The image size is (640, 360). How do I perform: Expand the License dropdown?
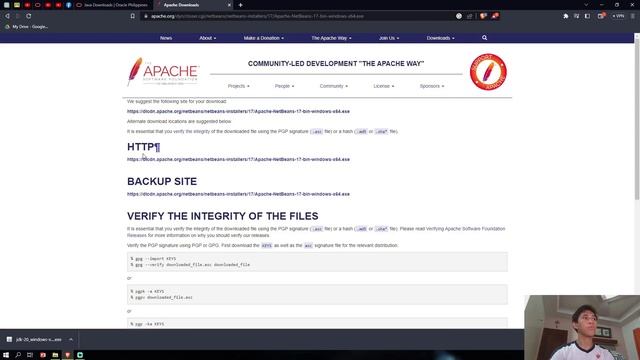point(384,86)
